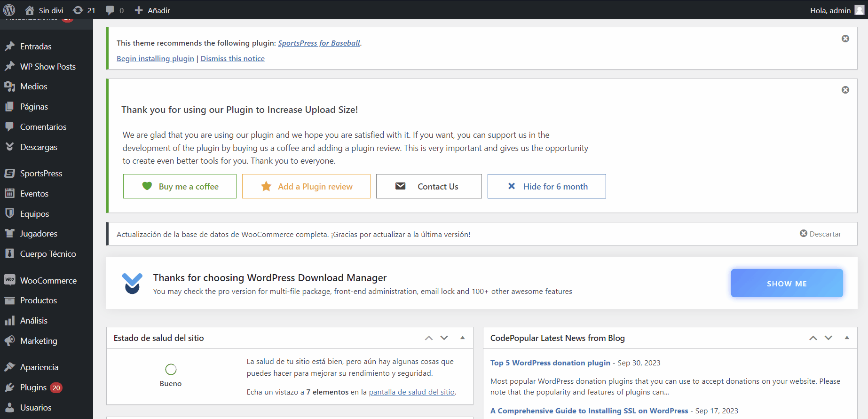Click the WordPress logo in admin bar
The width and height of the screenshot is (868, 419).
tap(9, 10)
